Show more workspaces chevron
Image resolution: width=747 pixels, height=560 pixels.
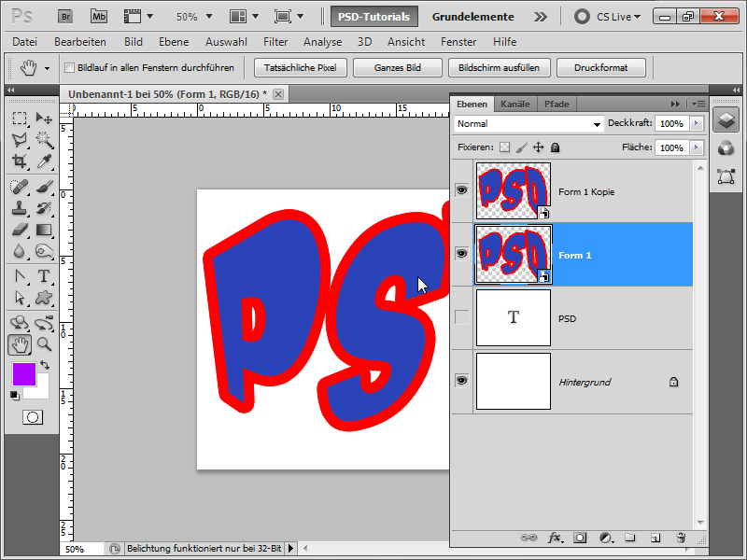coord(541,17)
